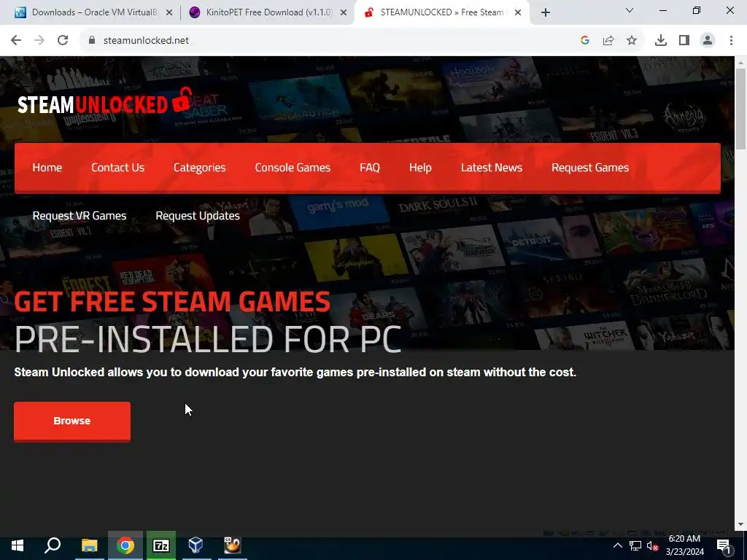The height and width of the screenshot is (560, 747).
Task: Open the clock showing 6:20 AM
Action: (x=684, y=545)
